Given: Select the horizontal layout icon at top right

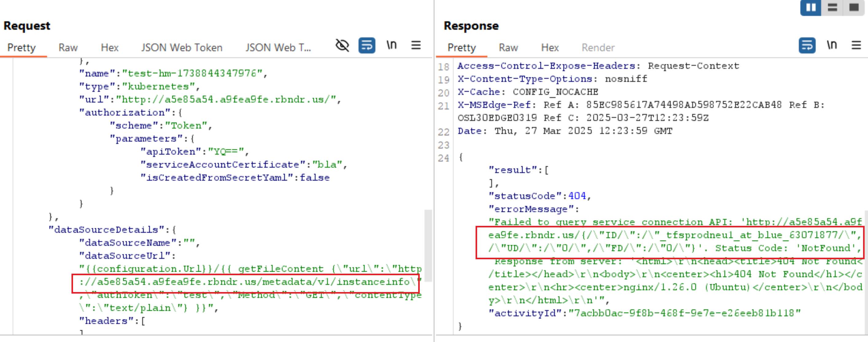Looking at the screenshot, I should [x=832, y=7].
